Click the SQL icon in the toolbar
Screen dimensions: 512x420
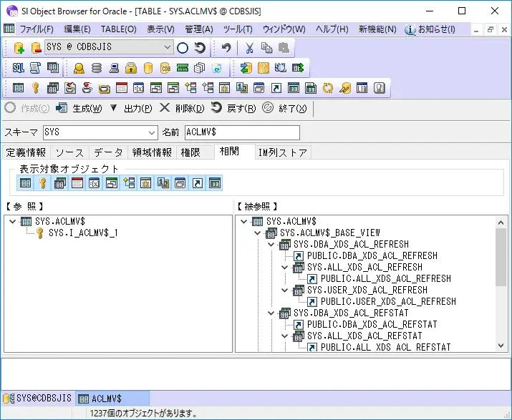[x=19, y=68]
